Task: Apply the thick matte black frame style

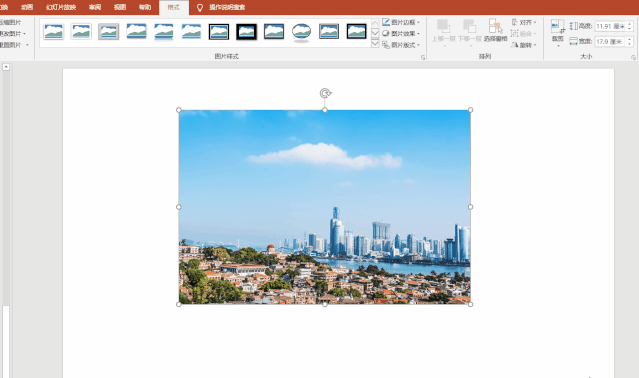Action: tap(247, 31)
